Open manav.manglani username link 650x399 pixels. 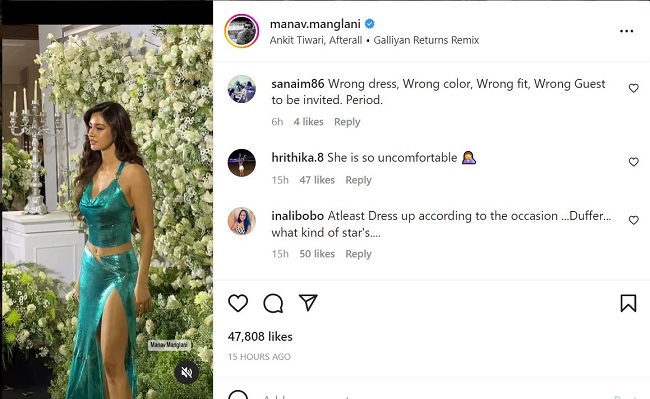315,24
